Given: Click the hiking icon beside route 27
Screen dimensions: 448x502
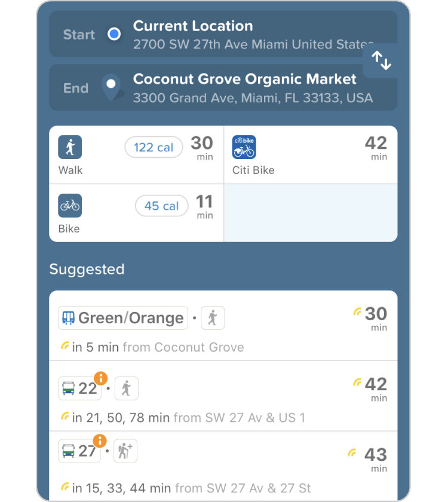Looking at the screenshot, I should tap(125, 451).
